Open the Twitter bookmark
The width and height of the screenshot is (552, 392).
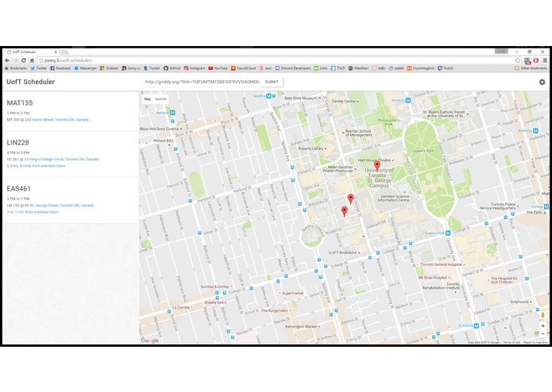(38, 68)
